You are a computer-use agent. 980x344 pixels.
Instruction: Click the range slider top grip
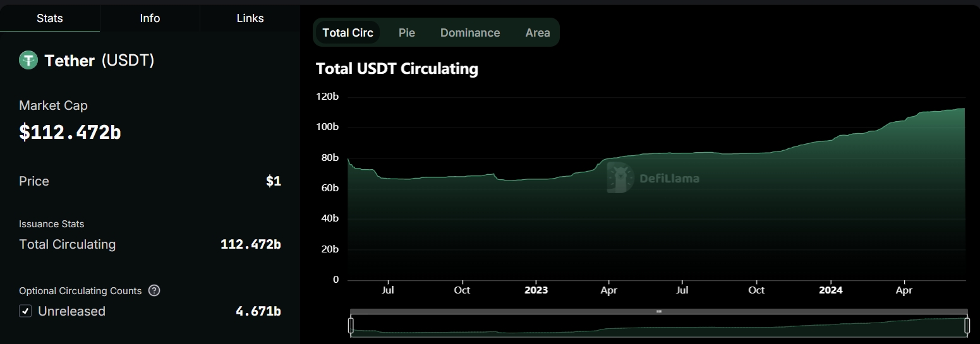click(x=658, y=311)
